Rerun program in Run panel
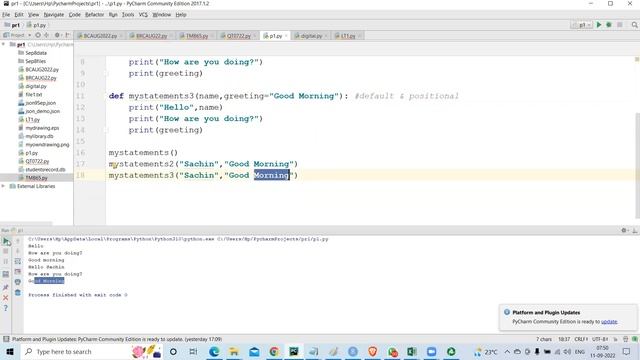 point(6,241)
